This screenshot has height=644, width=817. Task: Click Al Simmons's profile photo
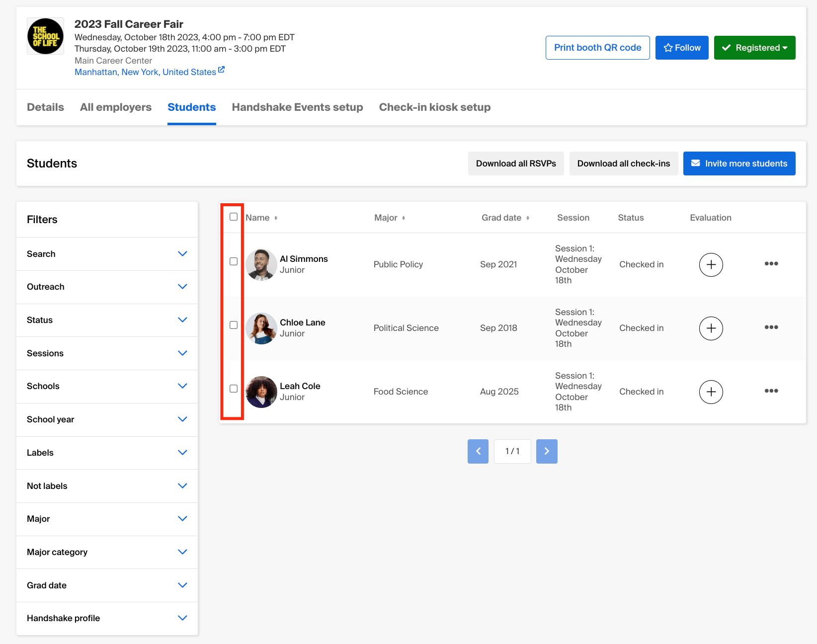261,265
